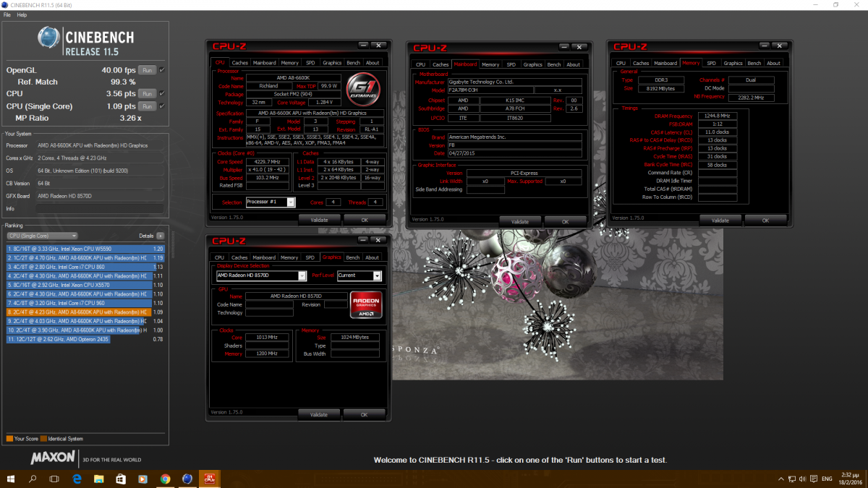Open File Explorer from taskbar

[x=98, y=479]
